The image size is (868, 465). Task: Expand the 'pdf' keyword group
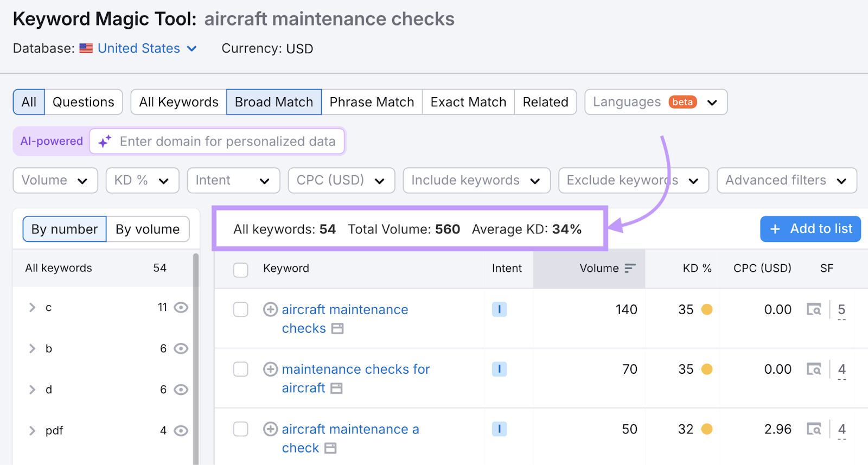pos(31,430)
